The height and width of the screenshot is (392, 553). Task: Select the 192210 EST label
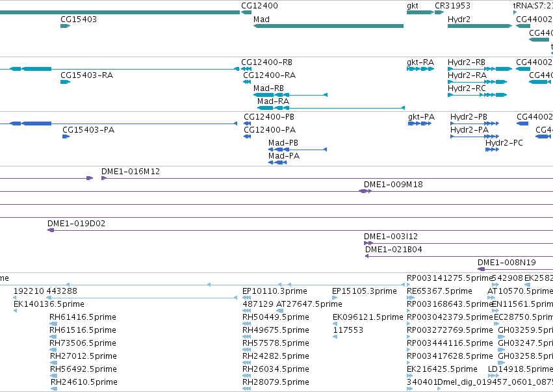pyautogui.click(x=29, y=291)
